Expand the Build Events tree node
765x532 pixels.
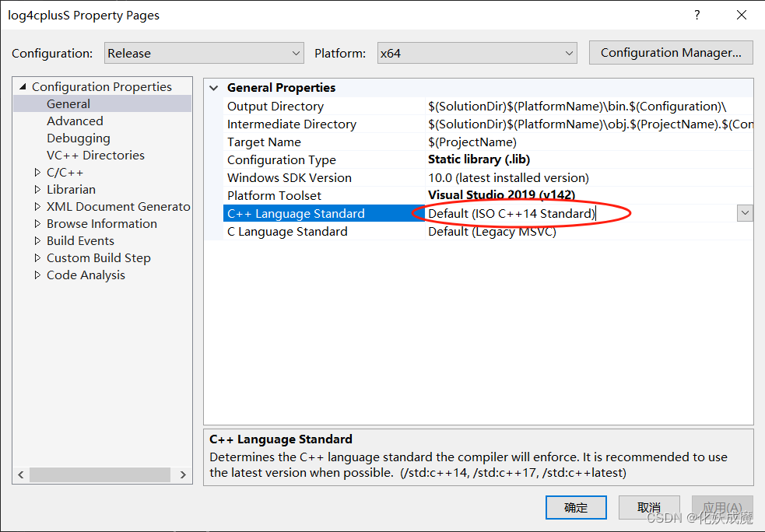[36, 240]
